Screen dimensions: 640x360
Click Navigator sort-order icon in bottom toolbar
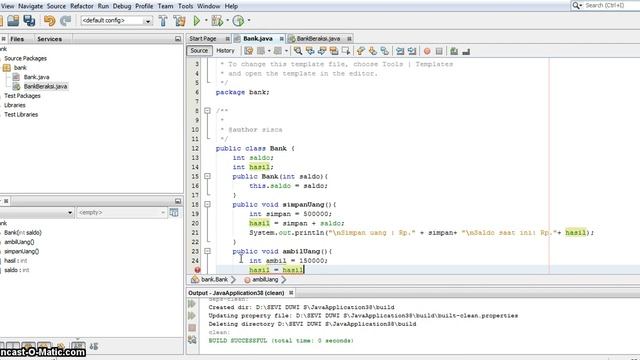94,347
